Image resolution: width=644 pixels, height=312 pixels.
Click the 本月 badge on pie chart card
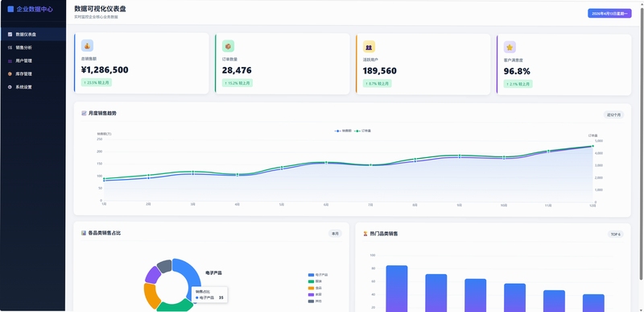pos(335,234)
